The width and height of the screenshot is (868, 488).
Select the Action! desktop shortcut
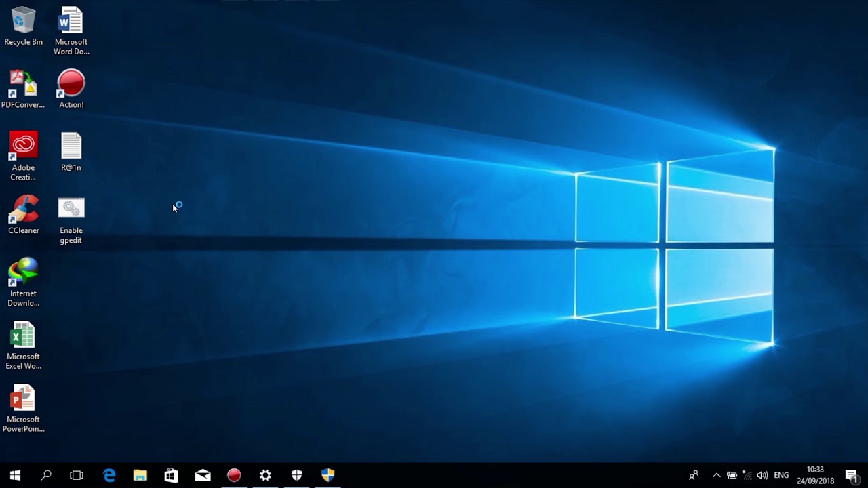point(71,89)
